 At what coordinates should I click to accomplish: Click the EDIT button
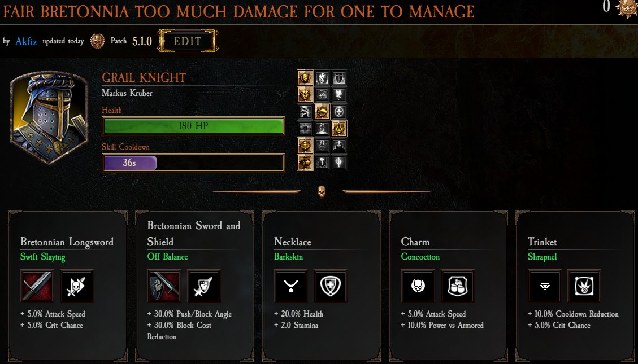tap(188, 41)
